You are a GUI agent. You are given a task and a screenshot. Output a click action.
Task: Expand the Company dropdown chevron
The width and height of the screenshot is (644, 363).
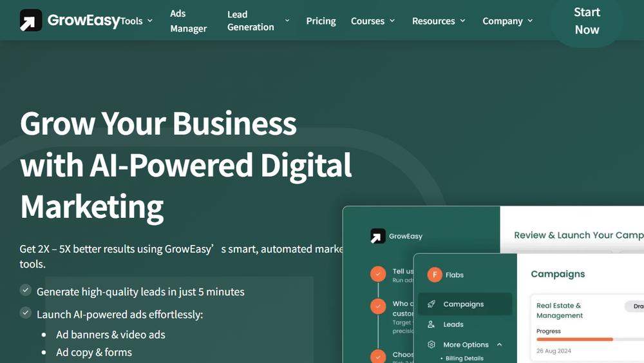530,21
